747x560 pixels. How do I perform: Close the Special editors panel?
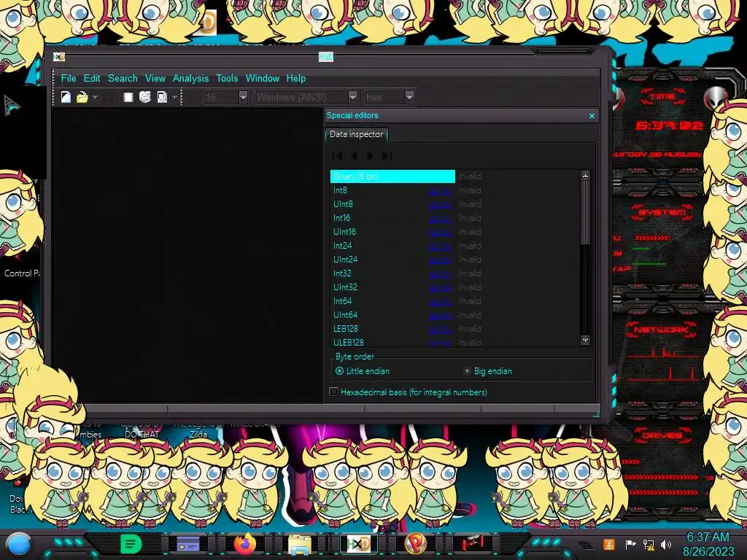click(592, 116)
